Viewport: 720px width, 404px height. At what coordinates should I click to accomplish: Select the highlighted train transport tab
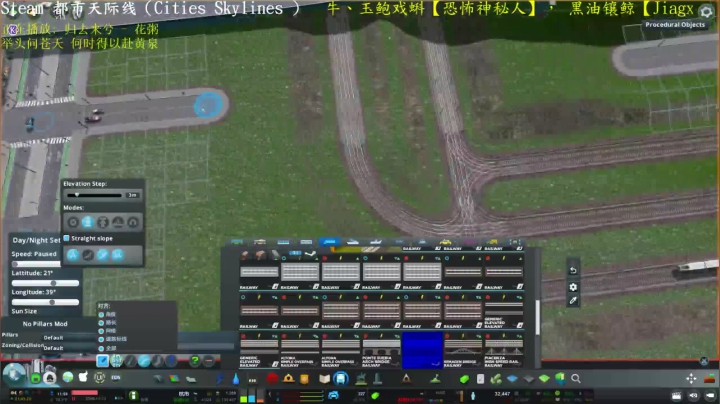click(x=329, y=242)
